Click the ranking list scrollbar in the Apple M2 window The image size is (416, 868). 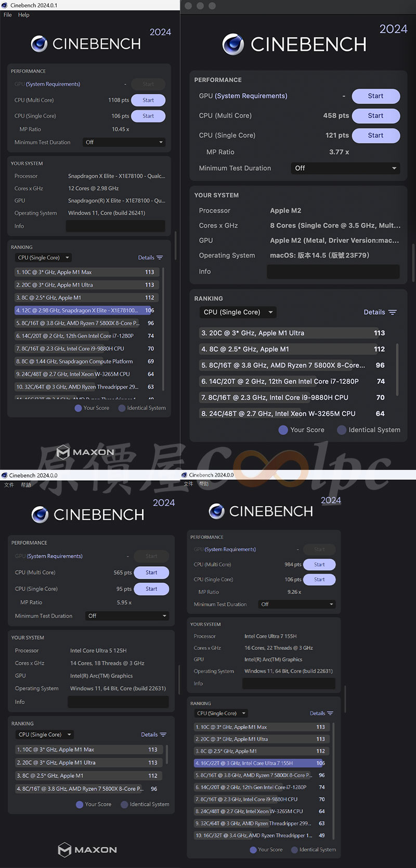[x=398, y=371]
